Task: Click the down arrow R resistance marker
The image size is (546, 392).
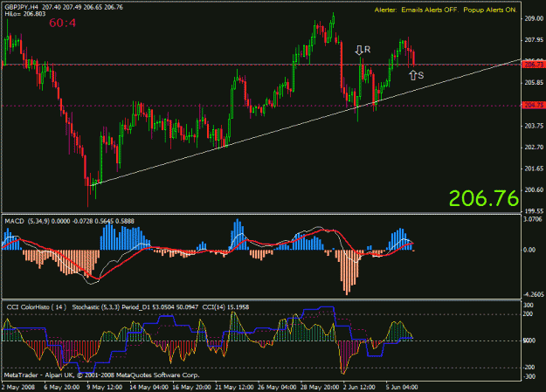Action: coord(363,50)
